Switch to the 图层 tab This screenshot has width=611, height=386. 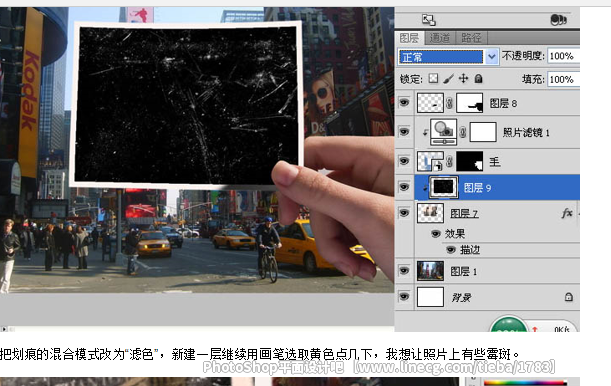tap(410, 38)
